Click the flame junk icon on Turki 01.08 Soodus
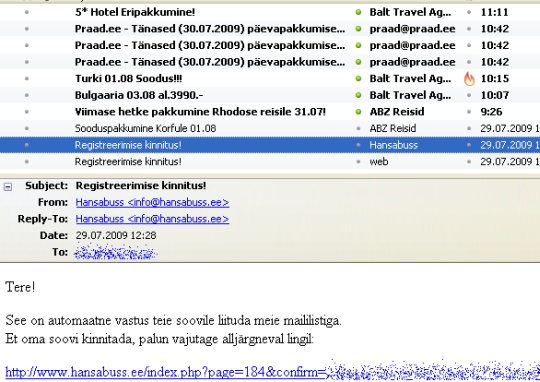Screen dimensions: 540x382 click(469, 79)
